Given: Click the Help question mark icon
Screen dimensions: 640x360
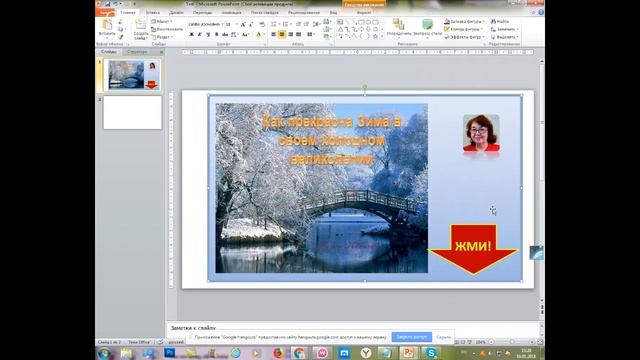Looking at the screenshot, I should [x=541, y=12].
